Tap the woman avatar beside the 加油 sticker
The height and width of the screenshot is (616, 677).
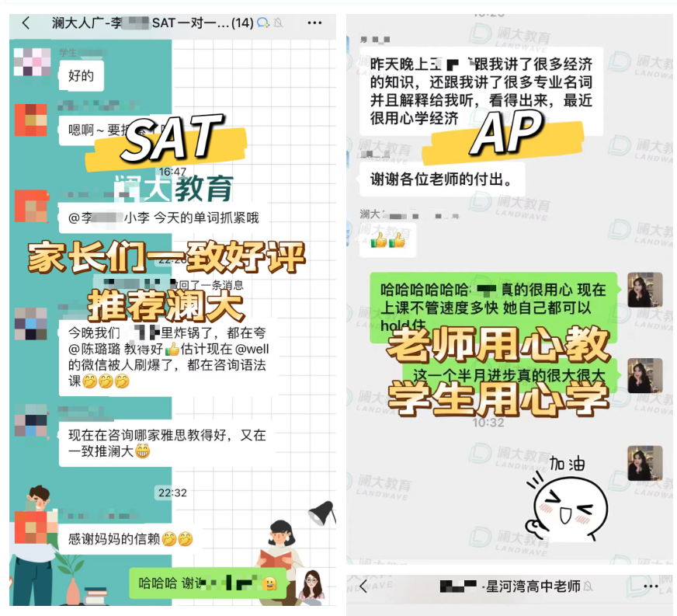tap(644, 464)
